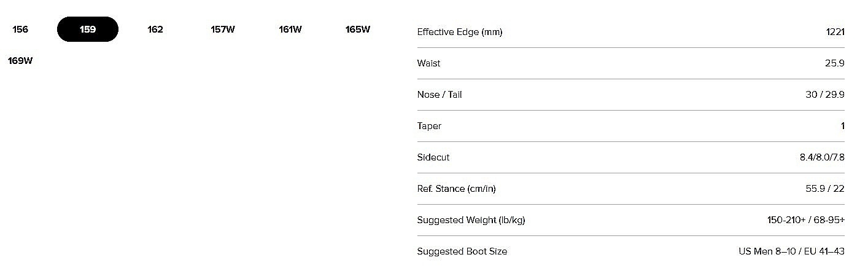Click the Nose / Tail row label
The width and height of the screenshot is (868, 276).
pyautogui.click(x=439, y=95)
